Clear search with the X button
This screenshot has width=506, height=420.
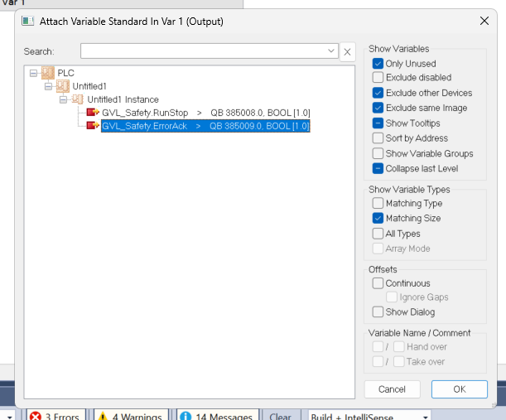[x=347, y=51]
